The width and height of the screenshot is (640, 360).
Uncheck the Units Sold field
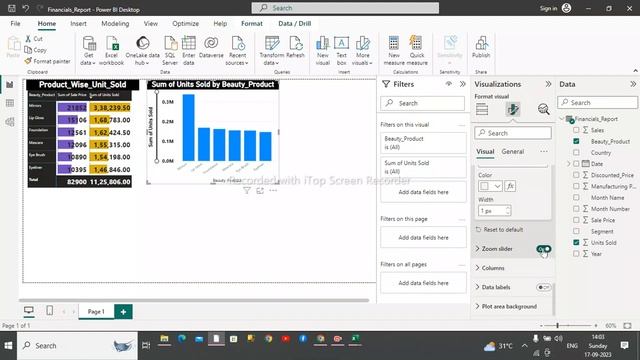576,242
